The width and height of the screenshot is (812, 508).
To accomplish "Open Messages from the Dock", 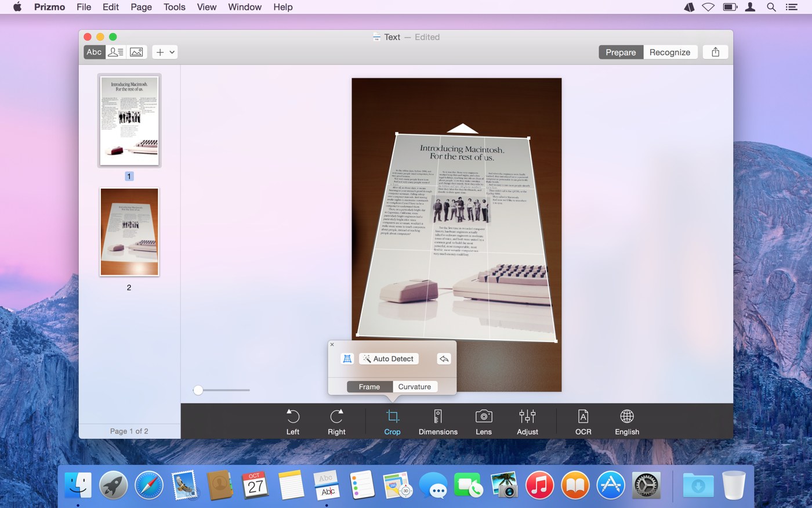I will click(x=433, y=485).
